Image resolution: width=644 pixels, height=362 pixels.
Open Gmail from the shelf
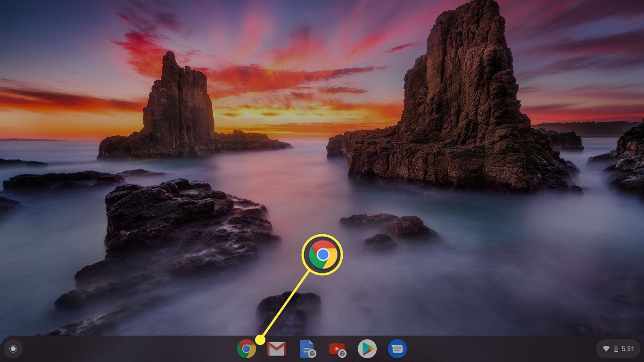point(277,349)
